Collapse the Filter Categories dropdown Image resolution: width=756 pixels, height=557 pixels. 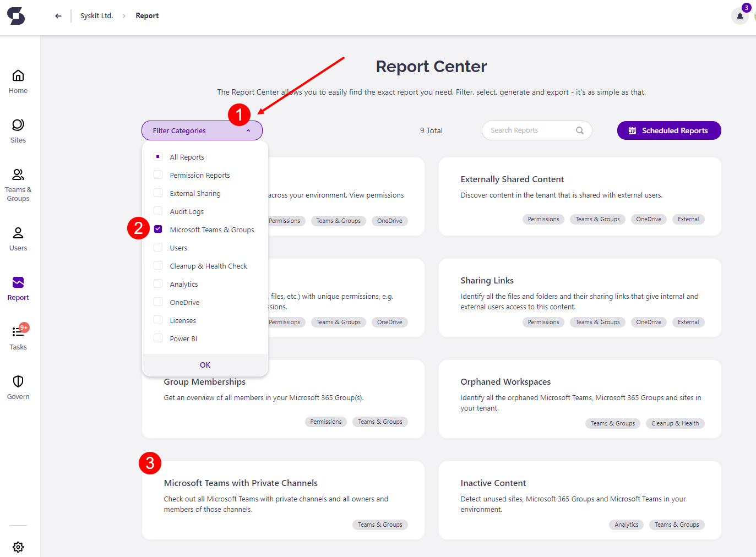click(202, 130)
